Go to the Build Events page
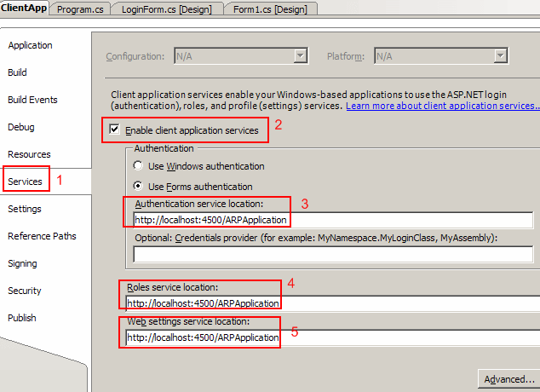 (x=32, y=100)
